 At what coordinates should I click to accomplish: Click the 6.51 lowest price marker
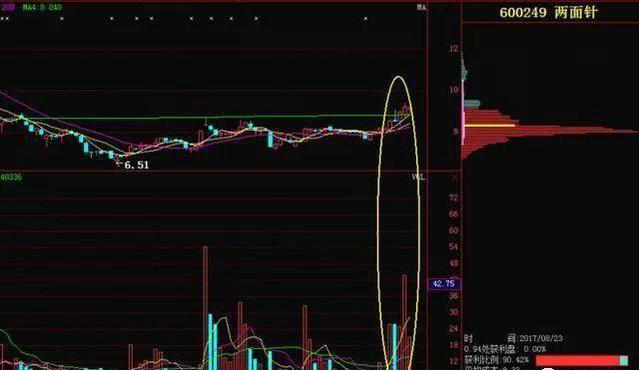click(x=136, y=165)
